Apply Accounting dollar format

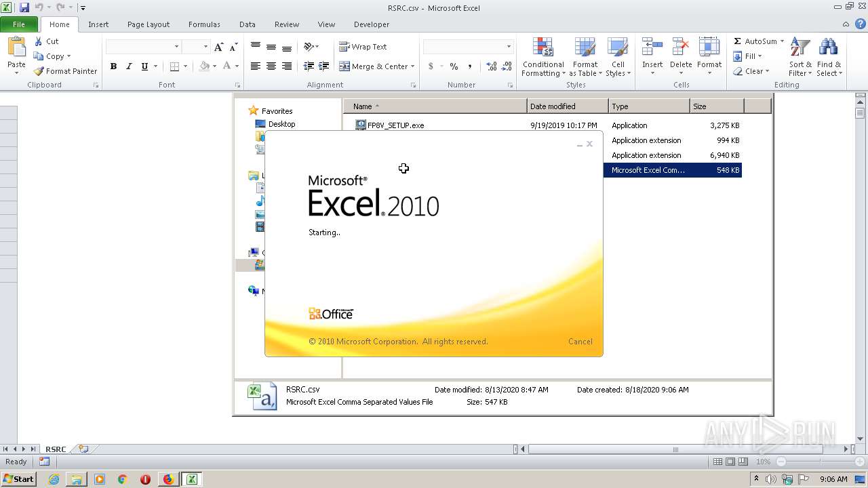click(x=431, y=66)
